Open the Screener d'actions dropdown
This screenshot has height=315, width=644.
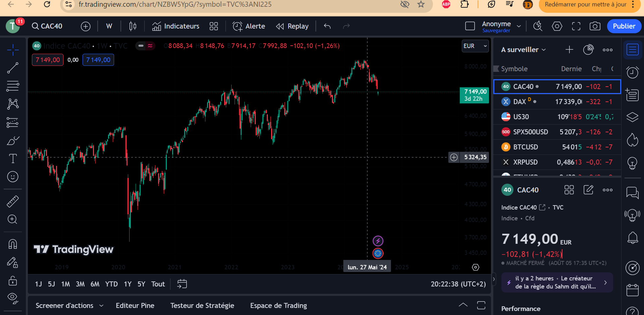click(x=69, y=306)
